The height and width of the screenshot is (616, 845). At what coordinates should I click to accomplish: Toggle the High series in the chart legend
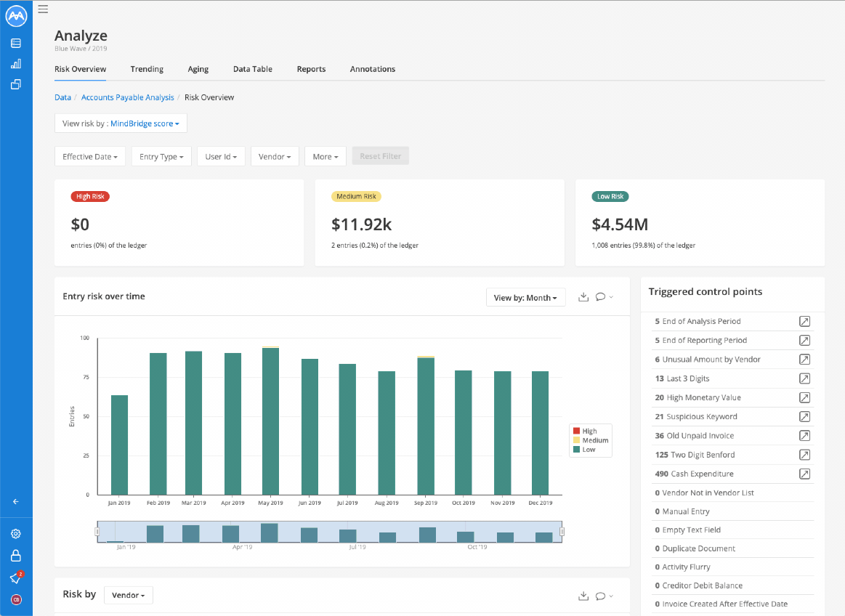[585, 431]
